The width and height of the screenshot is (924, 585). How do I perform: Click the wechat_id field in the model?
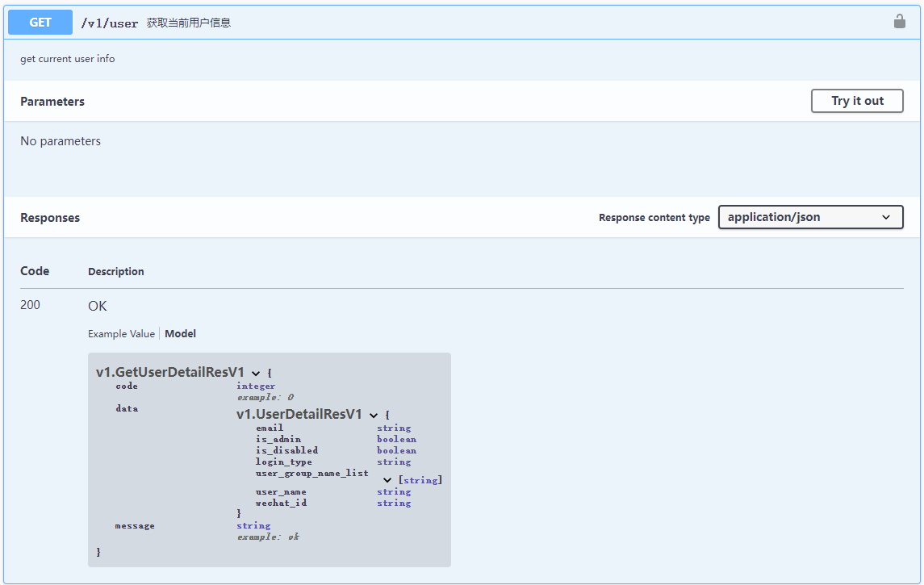coord(282,503)
